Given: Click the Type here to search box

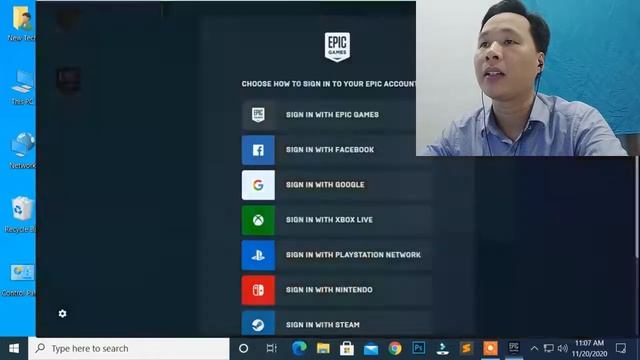Looking at the screenshot, I should tap(129, 349).
